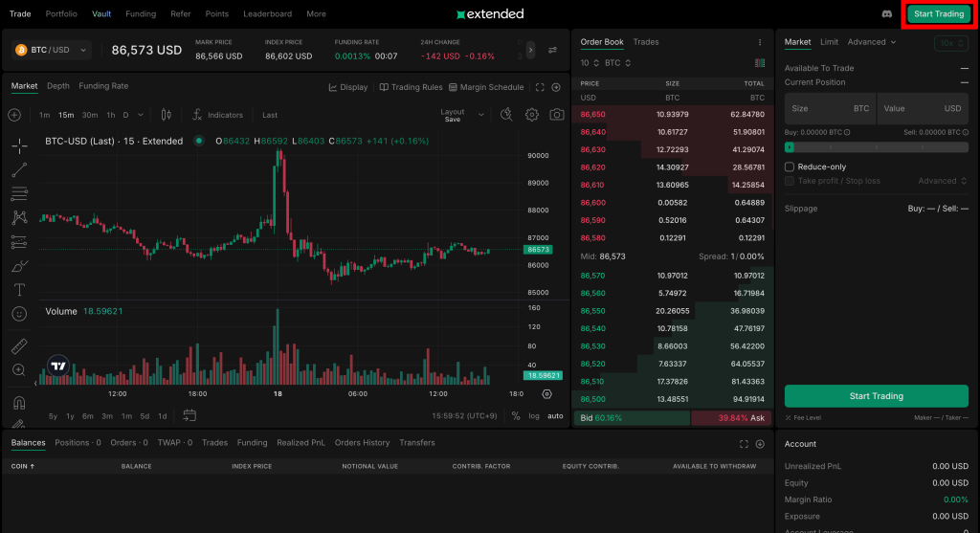Toggle log scale on the chart
Viewport: 980px width, 533px height.
(x=533, y=416)
